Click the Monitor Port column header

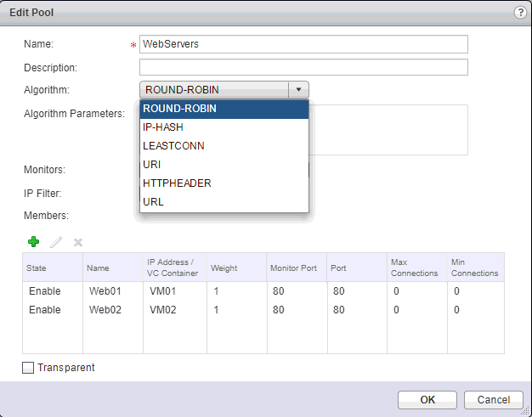pos(296,268)
